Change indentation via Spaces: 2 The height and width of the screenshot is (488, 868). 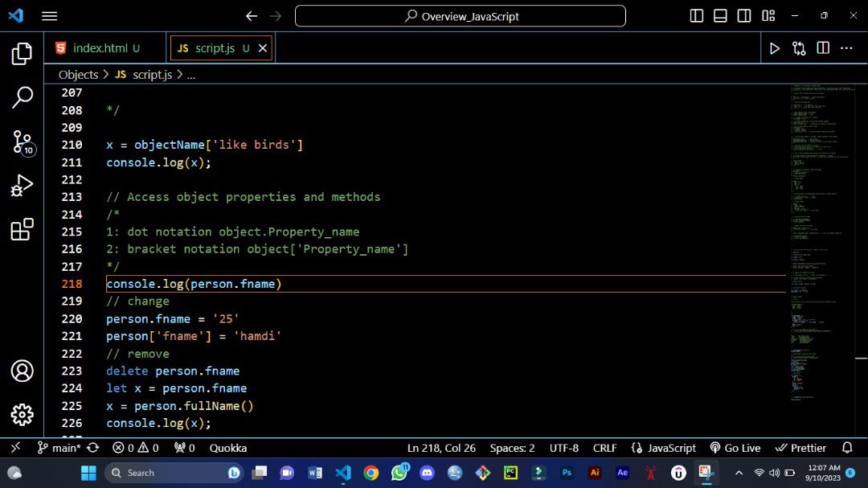point(512,448)
